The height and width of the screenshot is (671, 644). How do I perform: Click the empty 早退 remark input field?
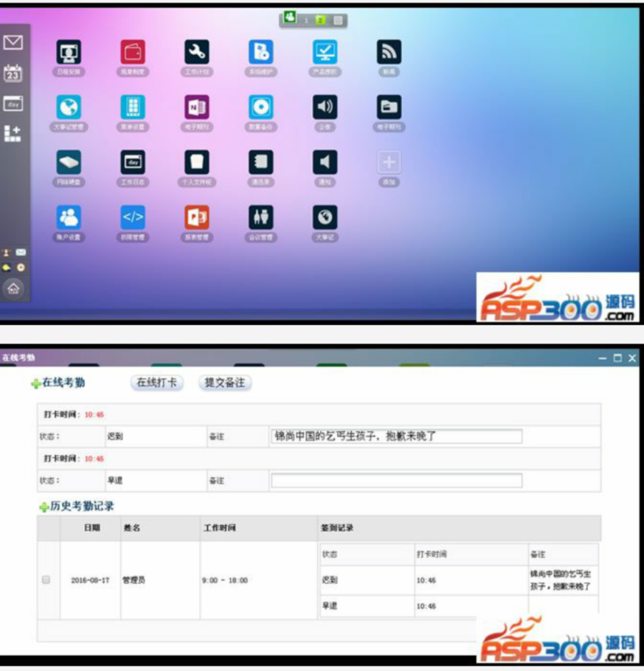[396, 481]
